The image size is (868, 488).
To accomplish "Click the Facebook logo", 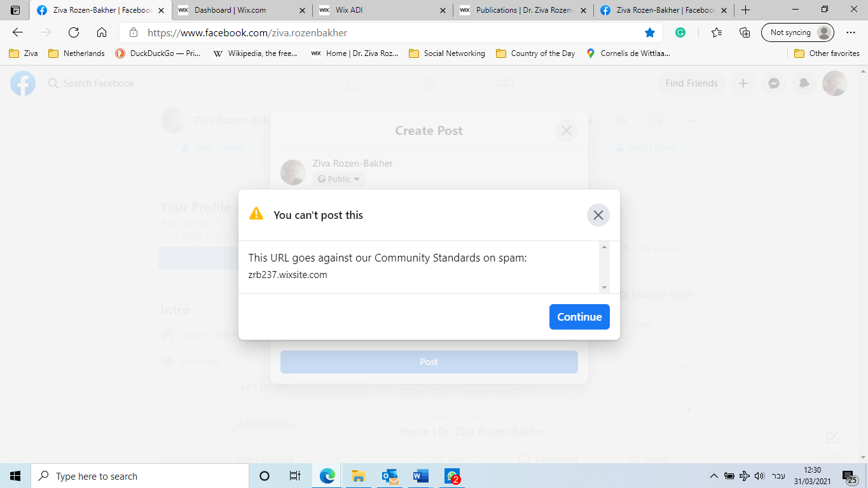I will point(22,83).
